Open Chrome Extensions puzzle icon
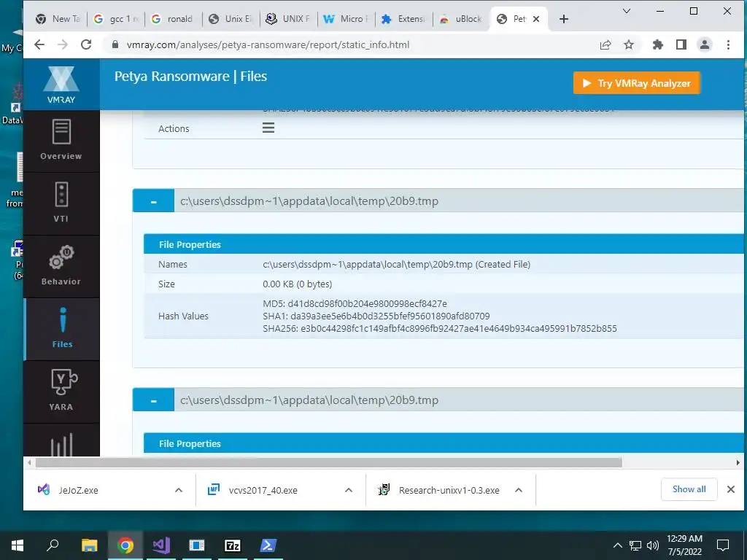This screenshot has height=560, width=747. coord(658,44)
